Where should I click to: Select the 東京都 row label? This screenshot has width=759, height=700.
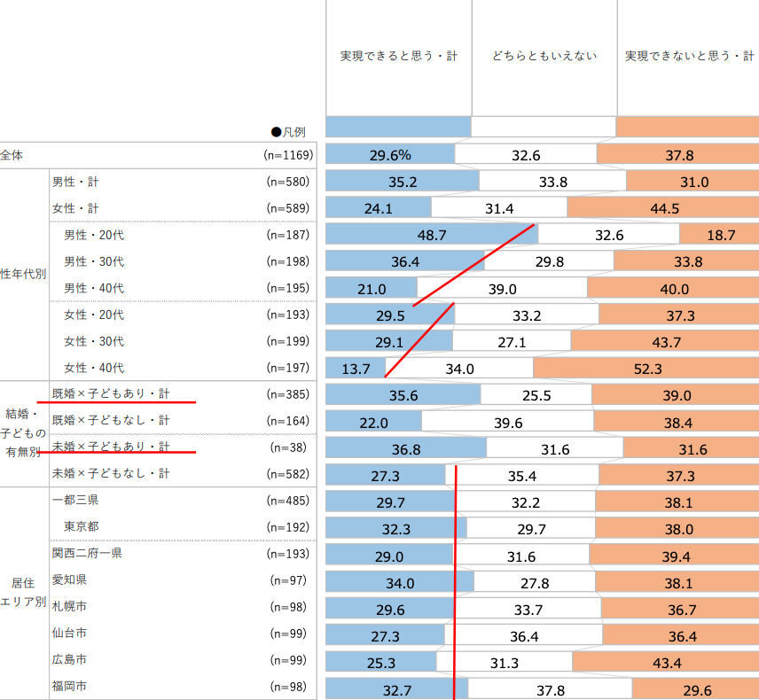(82, 526)
